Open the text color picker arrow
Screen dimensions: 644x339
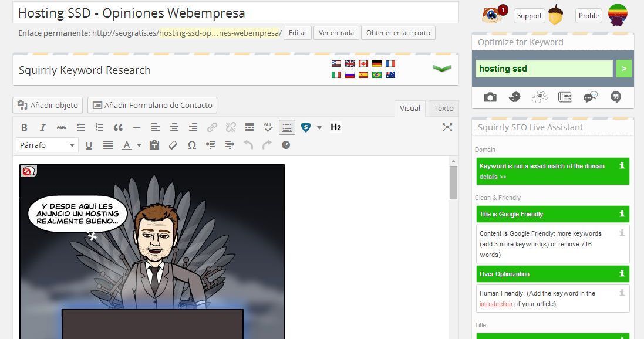[x=139, y=145]
